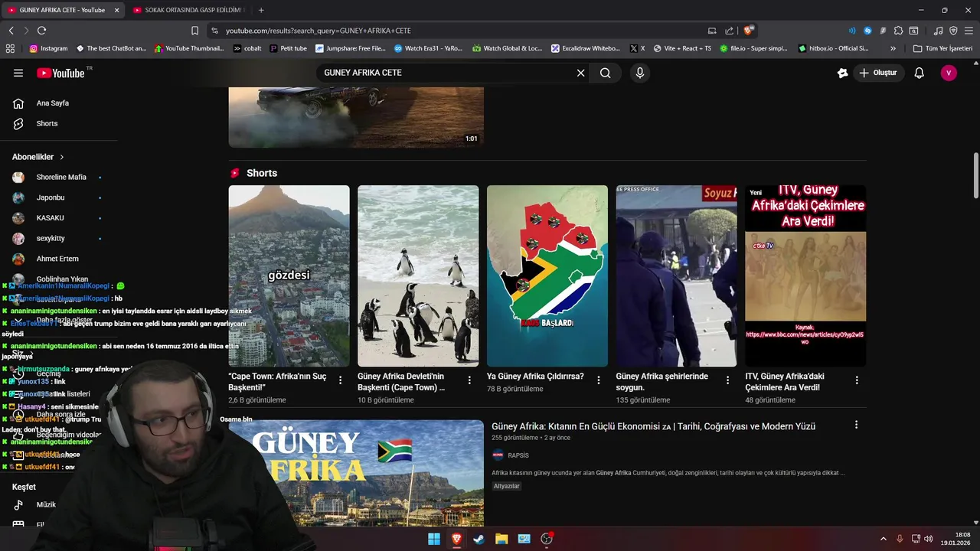Clear the search box with the X

tap(580, 73)
